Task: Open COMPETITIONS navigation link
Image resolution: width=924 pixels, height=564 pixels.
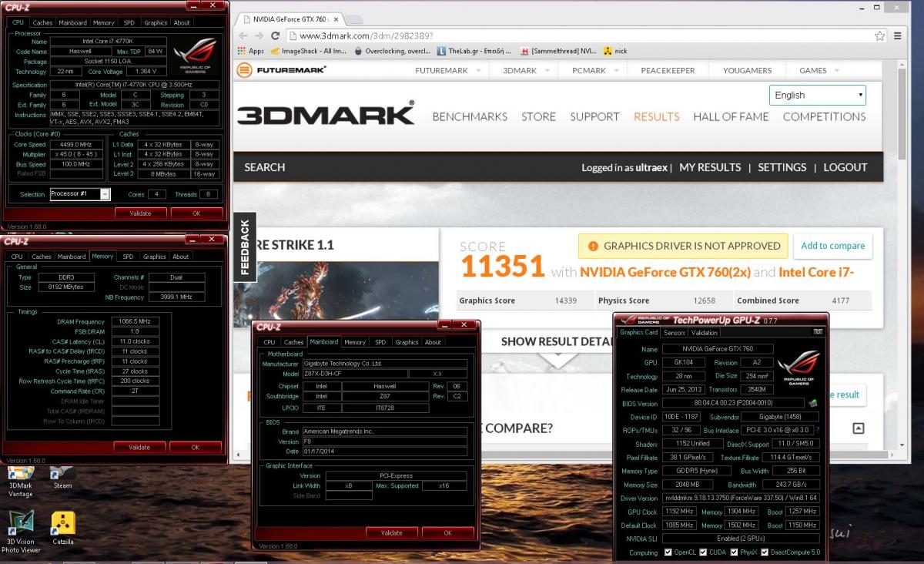Action: tap(824, 116)
